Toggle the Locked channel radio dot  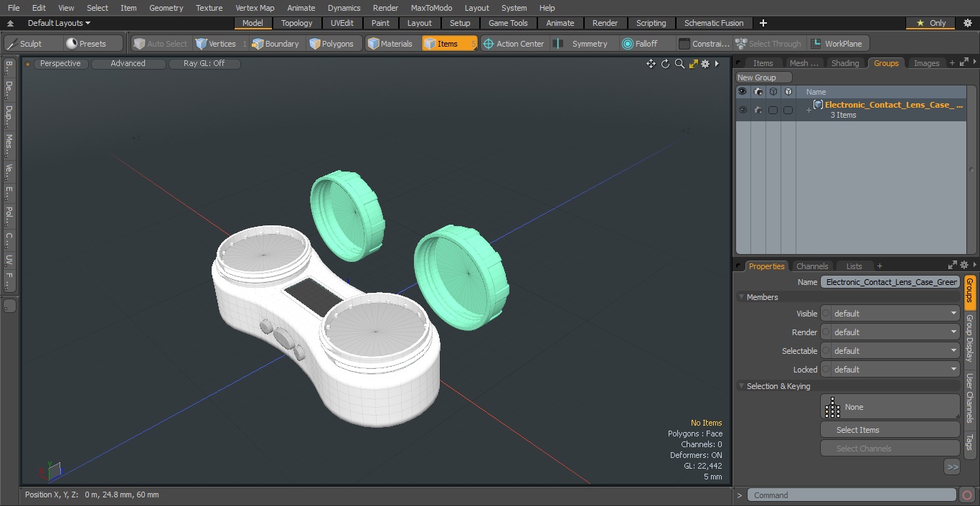pyautogui.click(x=826, y=370)
